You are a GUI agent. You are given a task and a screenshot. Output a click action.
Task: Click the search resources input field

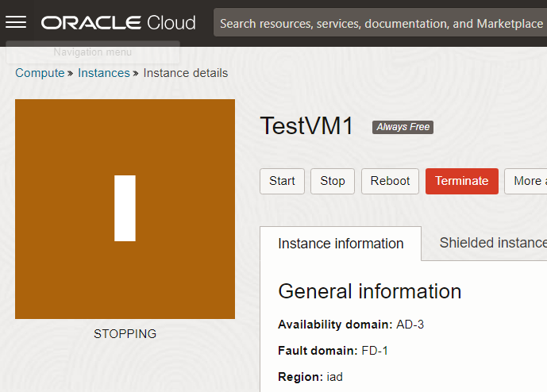(380, 23)
